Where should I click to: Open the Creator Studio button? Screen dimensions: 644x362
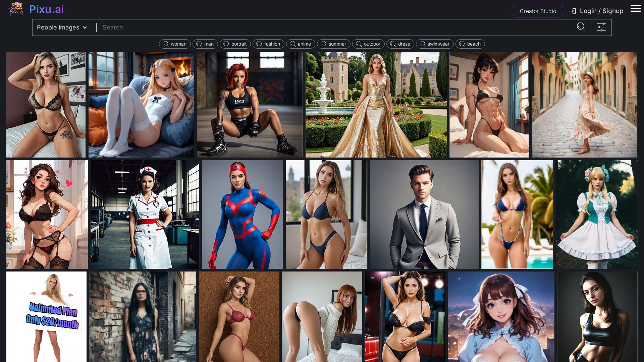tap(538, 11)
